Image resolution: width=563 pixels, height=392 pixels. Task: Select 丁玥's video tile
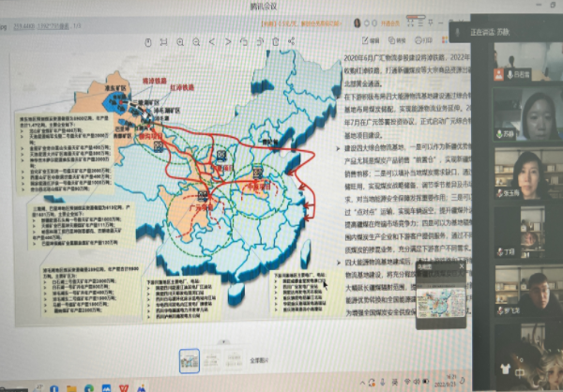coord(528,233)
